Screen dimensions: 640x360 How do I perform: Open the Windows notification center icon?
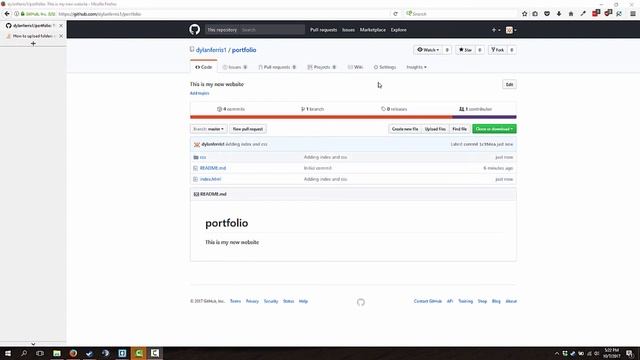point(630,353)
